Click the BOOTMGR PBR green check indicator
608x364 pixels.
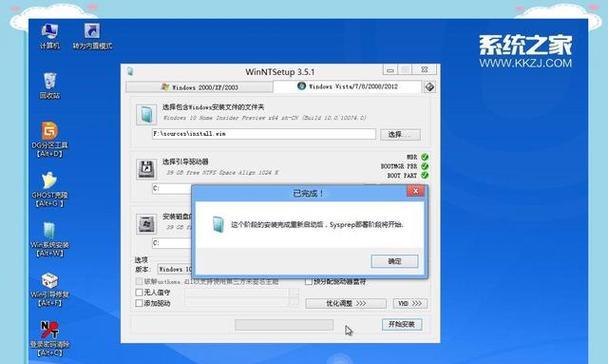425,166
